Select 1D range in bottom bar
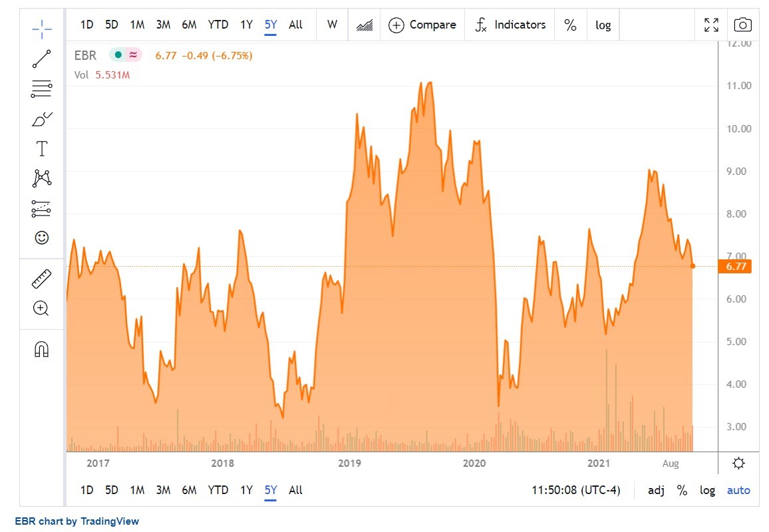Screen dimensions: 769x532 coord(86,490)
